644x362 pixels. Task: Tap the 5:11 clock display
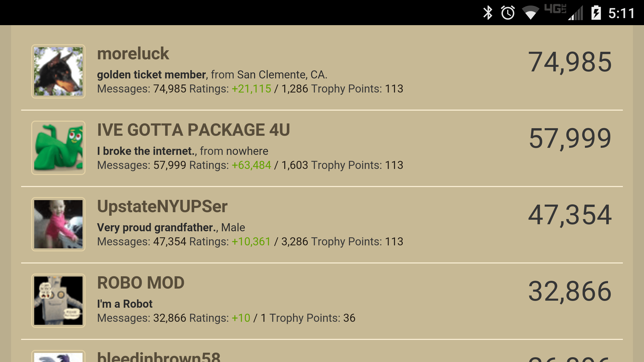point(621,13)
